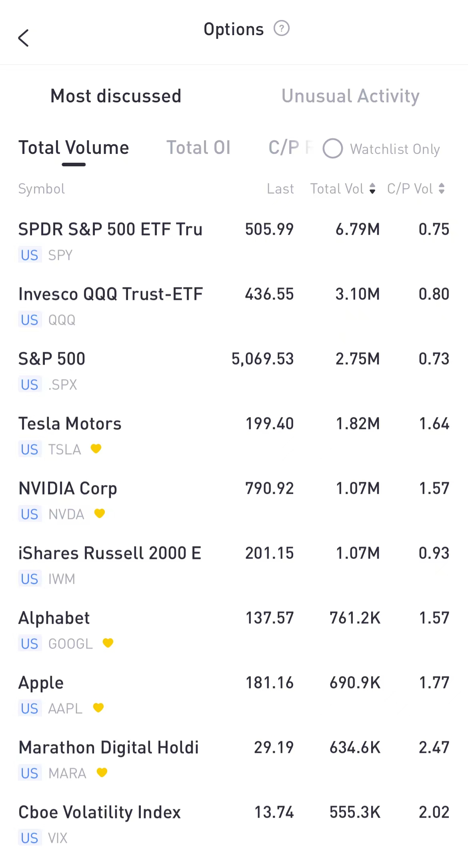Sort by Total Vol column arrows

click(372, 189)
